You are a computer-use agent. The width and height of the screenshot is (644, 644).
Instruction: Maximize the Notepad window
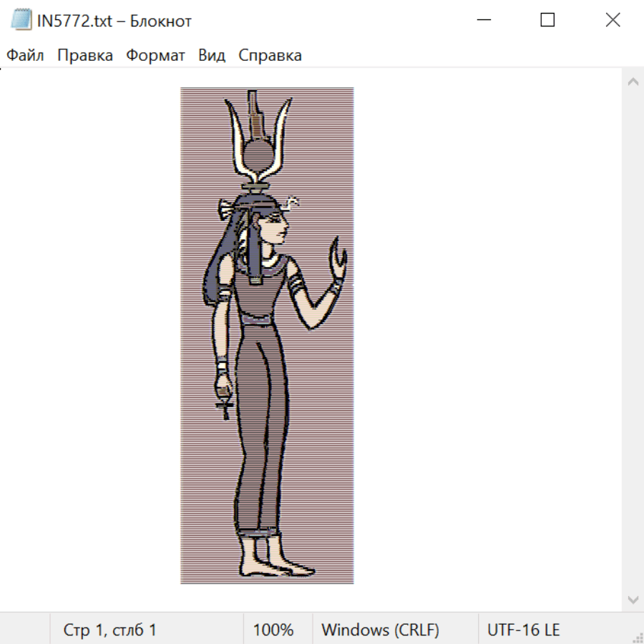pyautogui.click(x=547, y=21)
